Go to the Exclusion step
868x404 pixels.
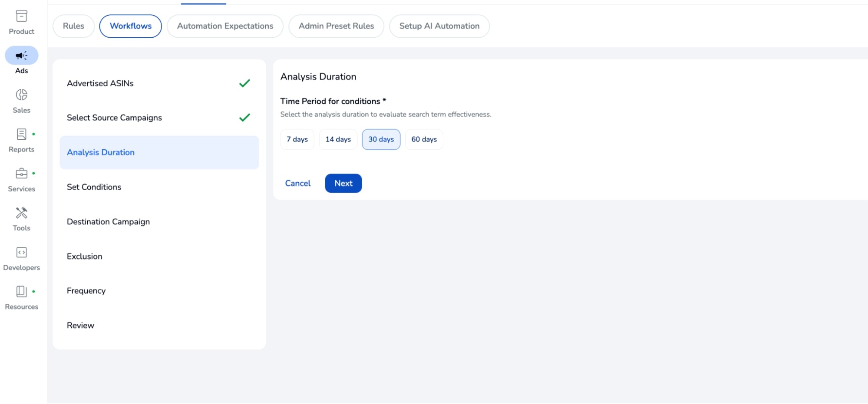point(159,256)
